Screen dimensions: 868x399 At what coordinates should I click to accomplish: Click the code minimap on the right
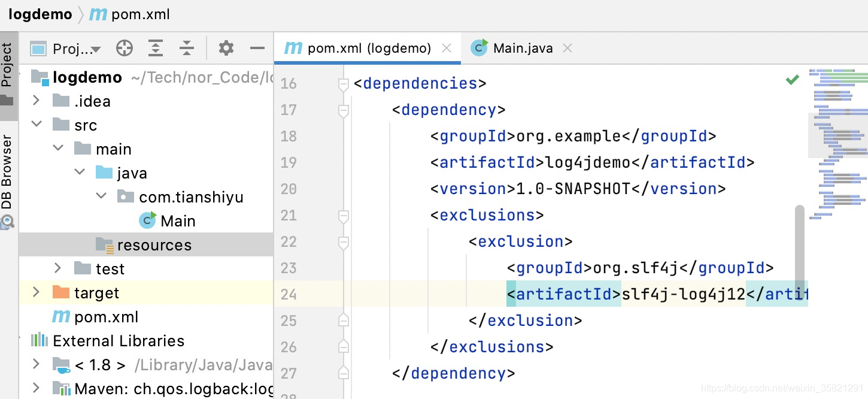point(838,144)
